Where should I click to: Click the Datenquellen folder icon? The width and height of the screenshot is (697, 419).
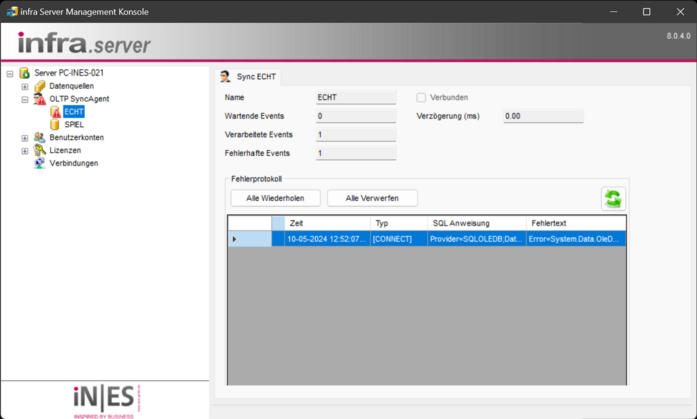[40, 86]
